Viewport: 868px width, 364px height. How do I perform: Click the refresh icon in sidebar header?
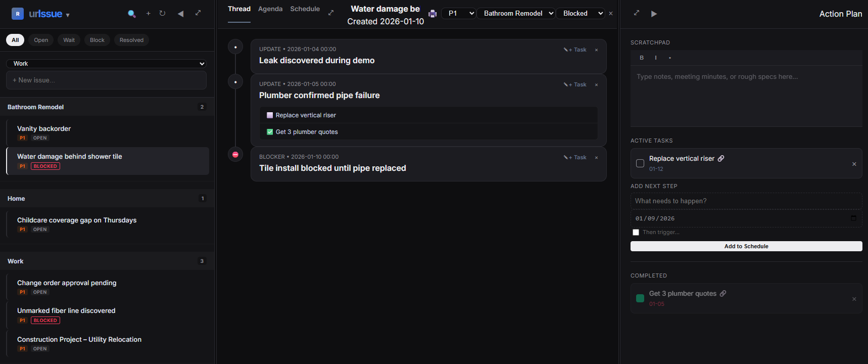[x=162, y=14]
